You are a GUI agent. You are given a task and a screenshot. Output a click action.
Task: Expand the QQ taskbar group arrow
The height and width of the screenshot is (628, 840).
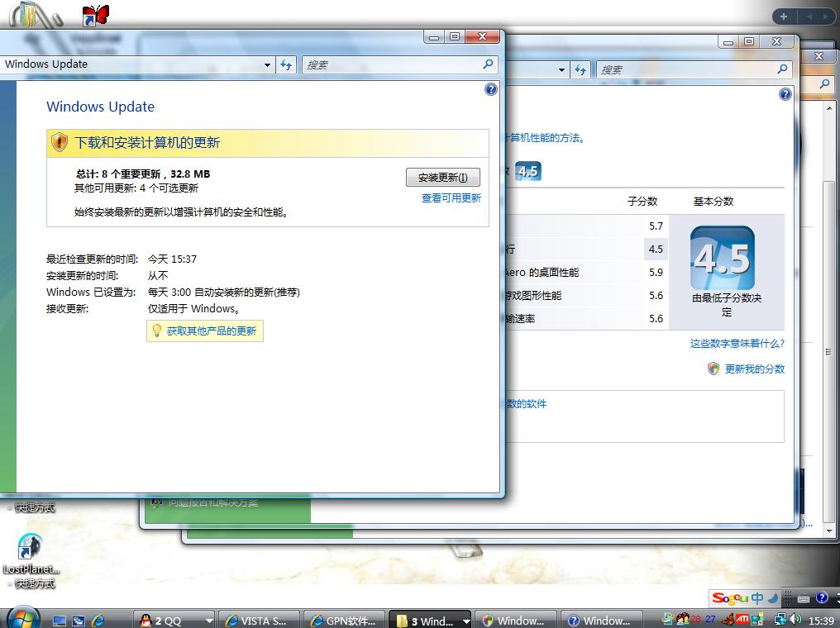(209, 621)
